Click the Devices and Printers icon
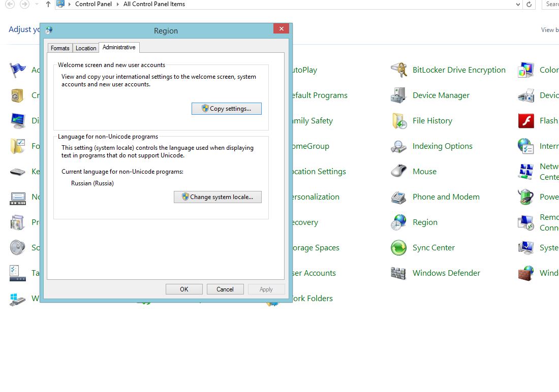 tap(526, 95)
